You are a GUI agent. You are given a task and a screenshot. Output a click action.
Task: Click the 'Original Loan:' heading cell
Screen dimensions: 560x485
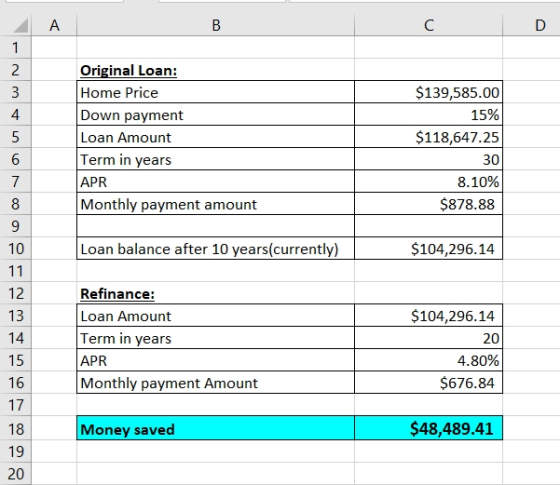[x=216, y=70]
